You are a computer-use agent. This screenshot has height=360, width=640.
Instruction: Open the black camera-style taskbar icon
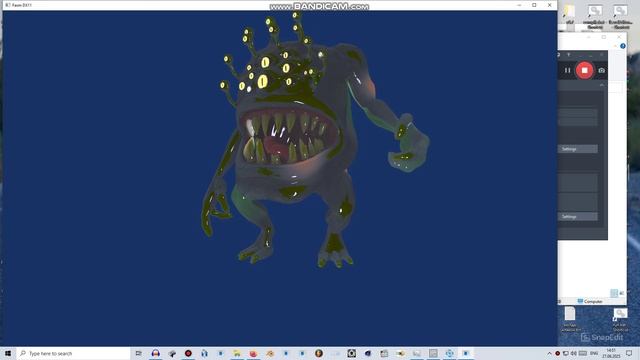(351, 353)
